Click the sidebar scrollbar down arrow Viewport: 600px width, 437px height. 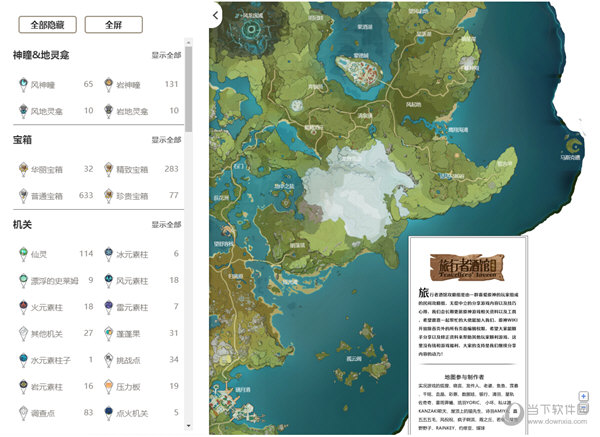(x=188, y=426)
